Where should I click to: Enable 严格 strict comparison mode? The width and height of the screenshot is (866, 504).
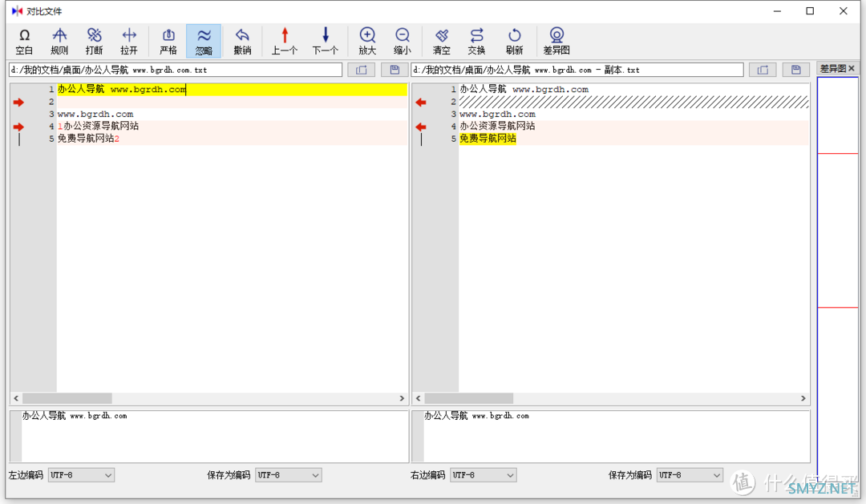coord(168,42)
